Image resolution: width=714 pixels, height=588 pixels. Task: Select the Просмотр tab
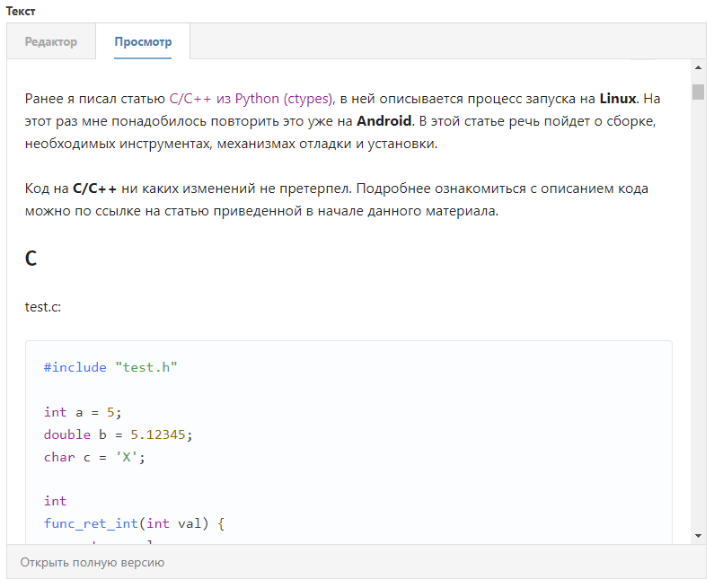143,42
